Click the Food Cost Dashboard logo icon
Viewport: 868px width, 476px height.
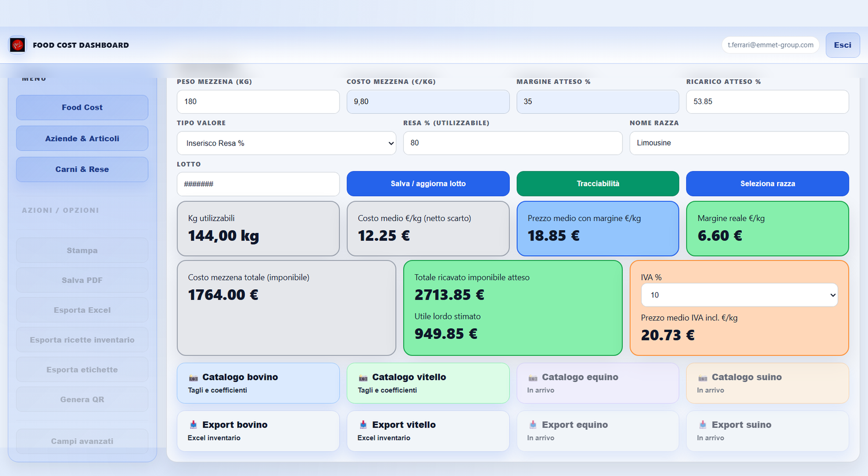tap(17, 45)
